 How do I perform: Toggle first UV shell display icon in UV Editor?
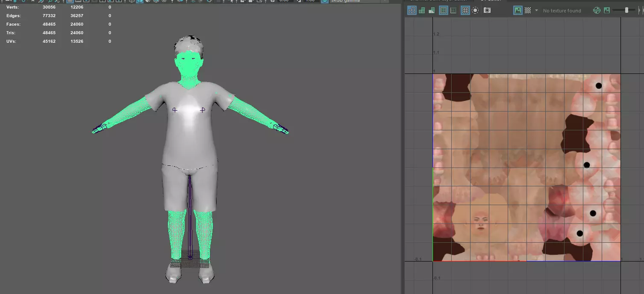tap(412, 10)
